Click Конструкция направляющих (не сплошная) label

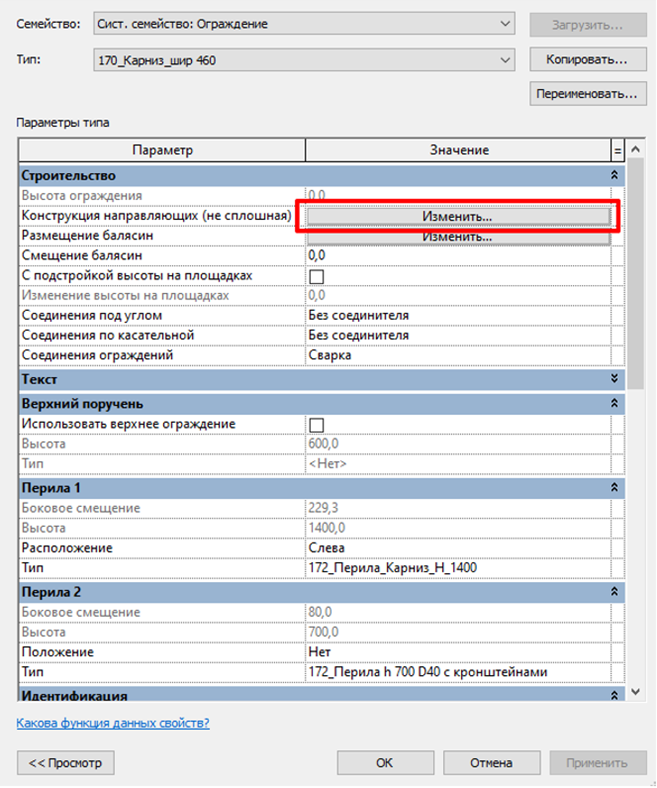tap(156, 216)
